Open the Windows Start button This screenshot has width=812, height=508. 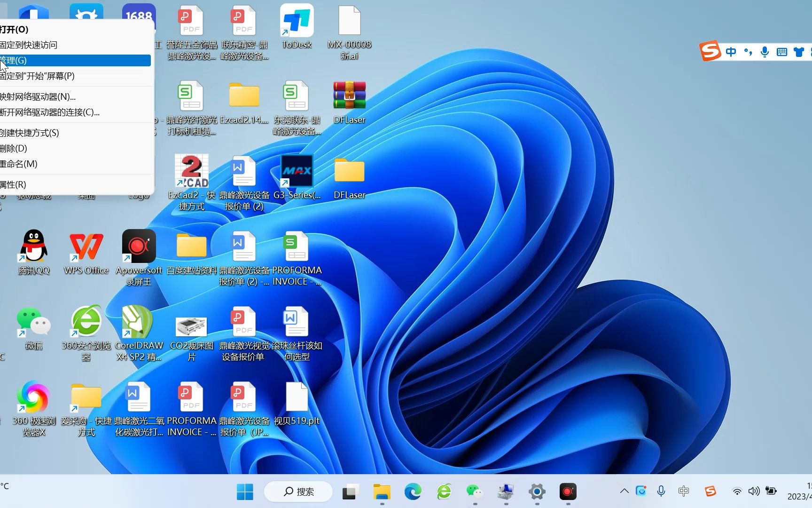click(245, 492)
